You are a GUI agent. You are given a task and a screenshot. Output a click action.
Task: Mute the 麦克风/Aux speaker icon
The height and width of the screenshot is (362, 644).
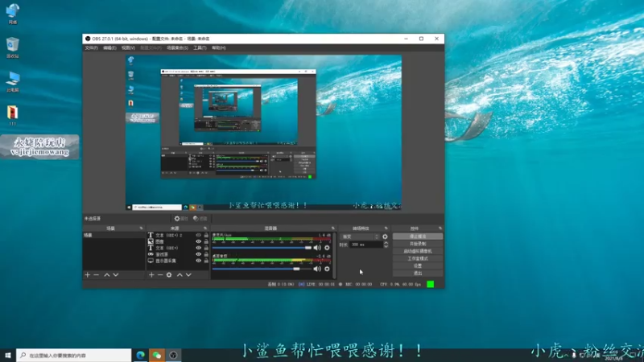317,248
